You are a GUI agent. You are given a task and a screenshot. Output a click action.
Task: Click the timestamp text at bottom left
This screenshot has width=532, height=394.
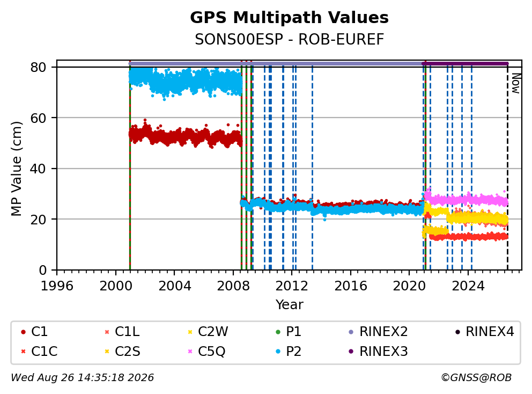tap(83, 377)
